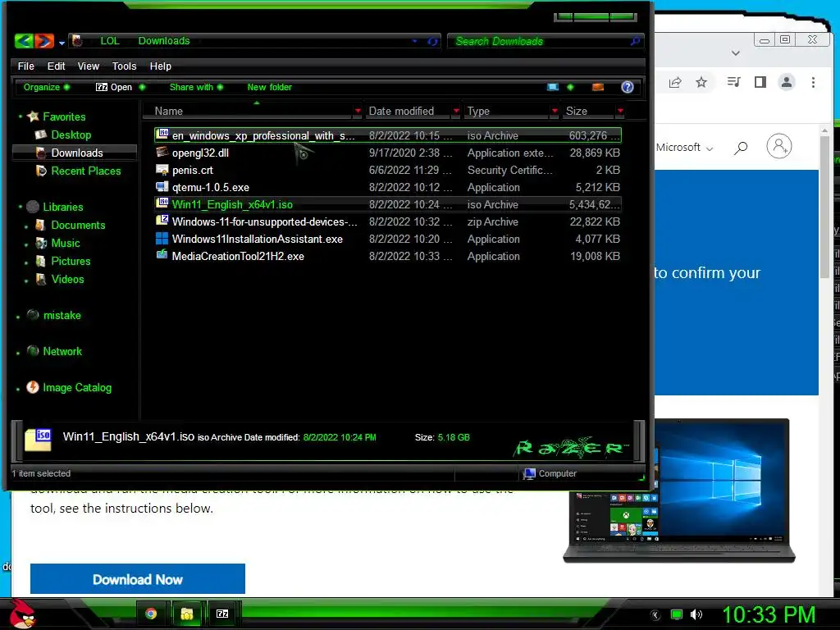This screenshot has width=840, height=630.
Task: Select the penis.crt certificate file
Action: pos(388,170)
